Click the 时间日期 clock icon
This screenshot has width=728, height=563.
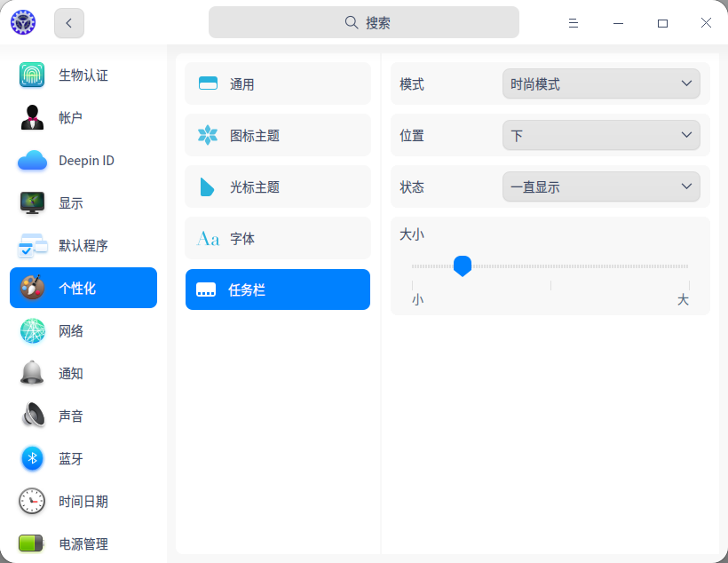(32, 501)
